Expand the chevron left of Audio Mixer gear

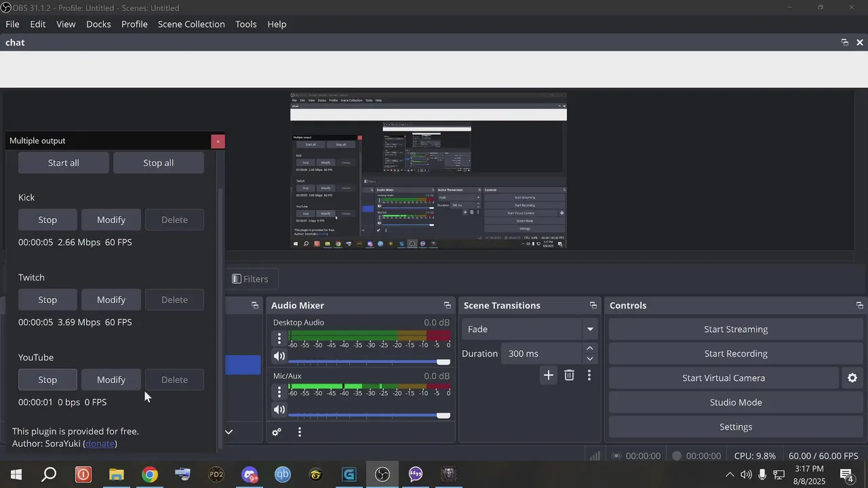[x=229, y=432]
